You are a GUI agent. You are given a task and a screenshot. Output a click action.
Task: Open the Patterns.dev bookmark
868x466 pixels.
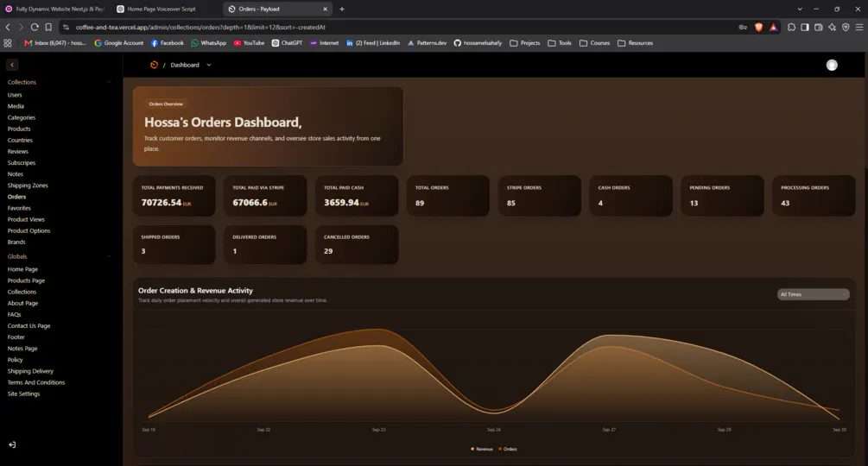coord(427,43)
